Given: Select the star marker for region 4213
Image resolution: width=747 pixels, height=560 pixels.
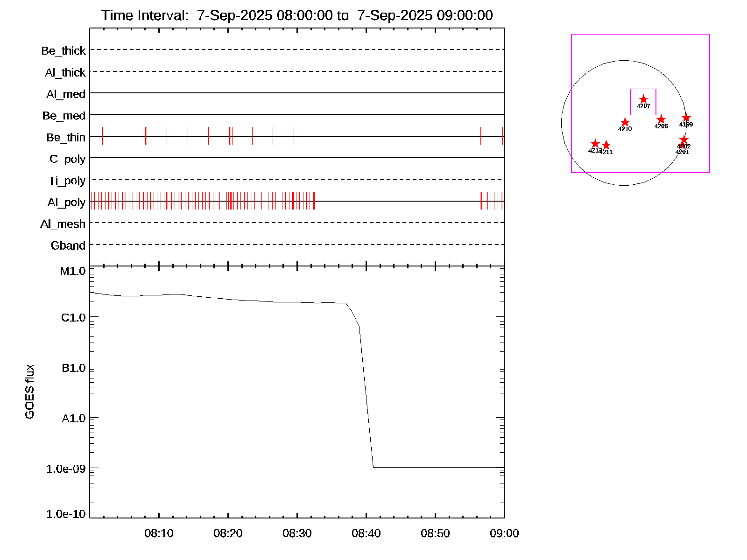Looking at the screenshot, I should pos(595,144).
